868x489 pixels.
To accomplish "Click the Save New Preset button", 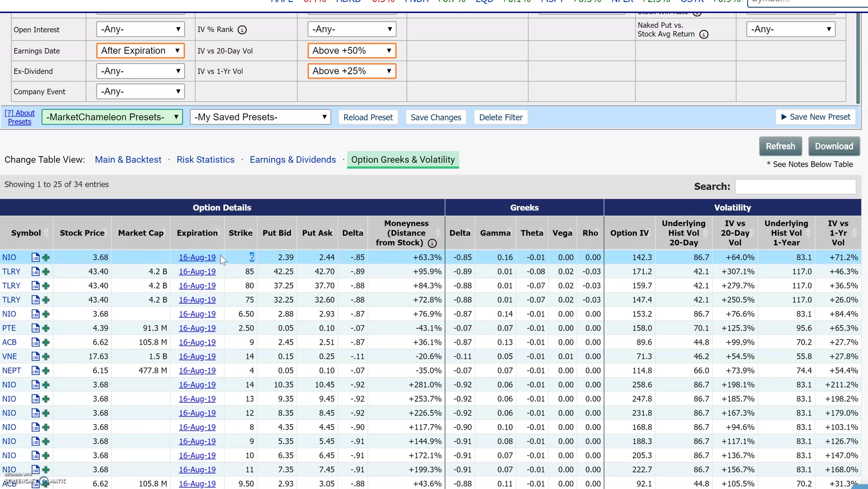I will point(816,117).
